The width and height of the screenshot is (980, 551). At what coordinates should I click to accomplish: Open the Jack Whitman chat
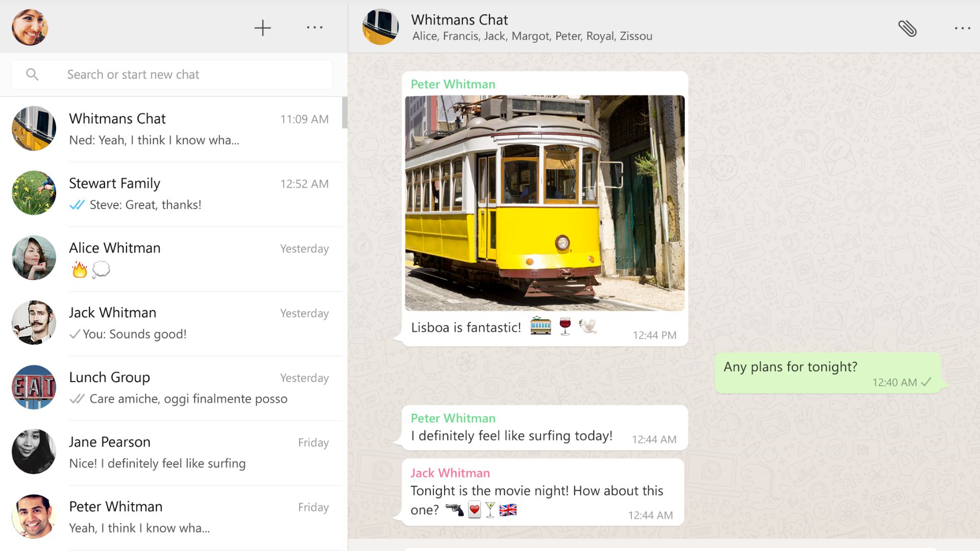tap(174, 323)
